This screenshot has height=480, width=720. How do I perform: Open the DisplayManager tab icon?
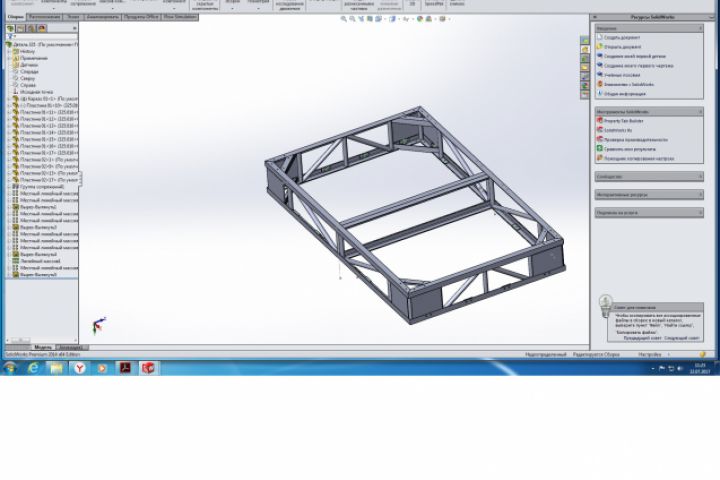tap(42, 28)
